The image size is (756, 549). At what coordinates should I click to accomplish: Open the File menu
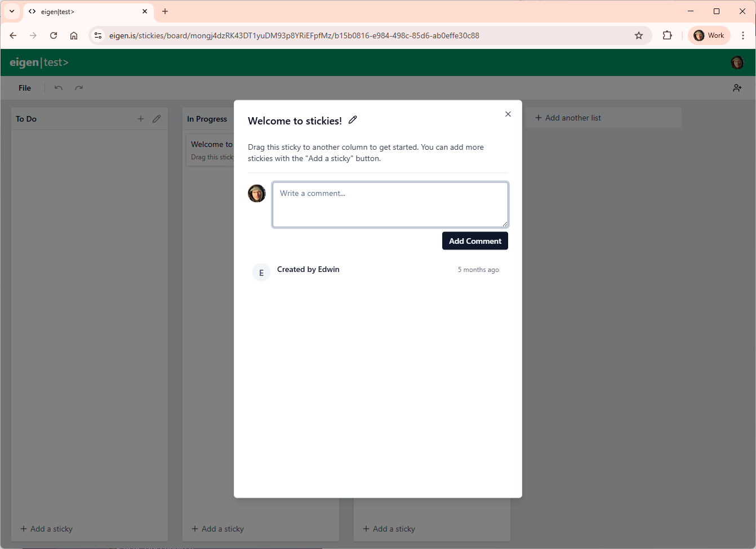(x=25, y=88)
